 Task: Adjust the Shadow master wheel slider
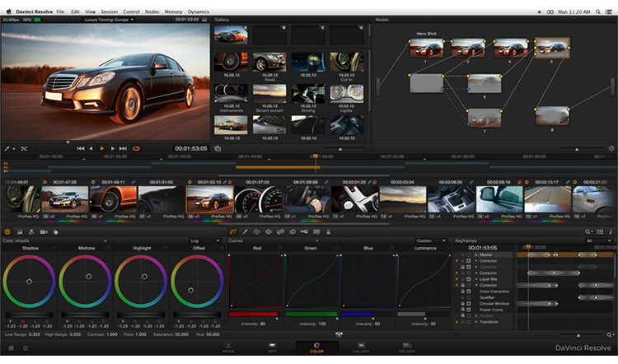click(29, 315)
